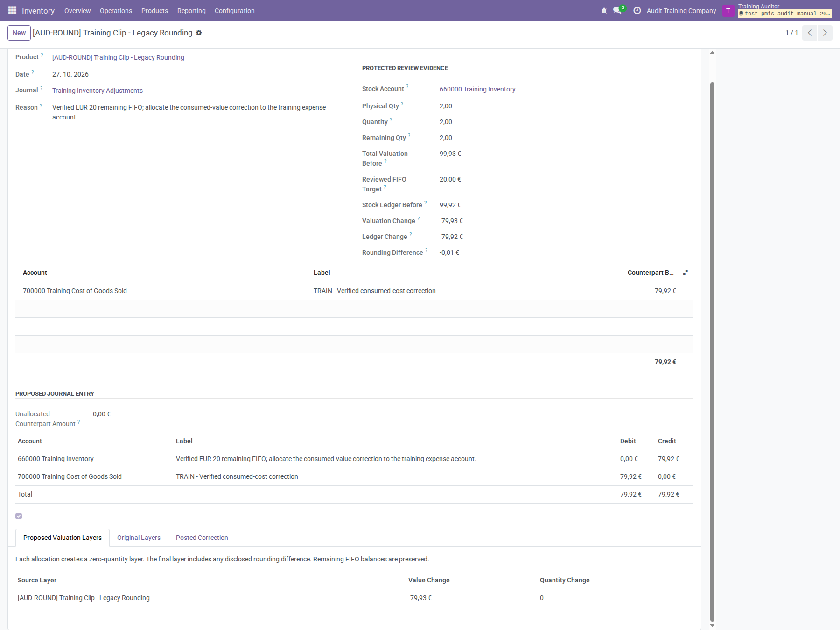Open the debug bug icon
This screenshot has height=630, width=840.
pos(604,10)
